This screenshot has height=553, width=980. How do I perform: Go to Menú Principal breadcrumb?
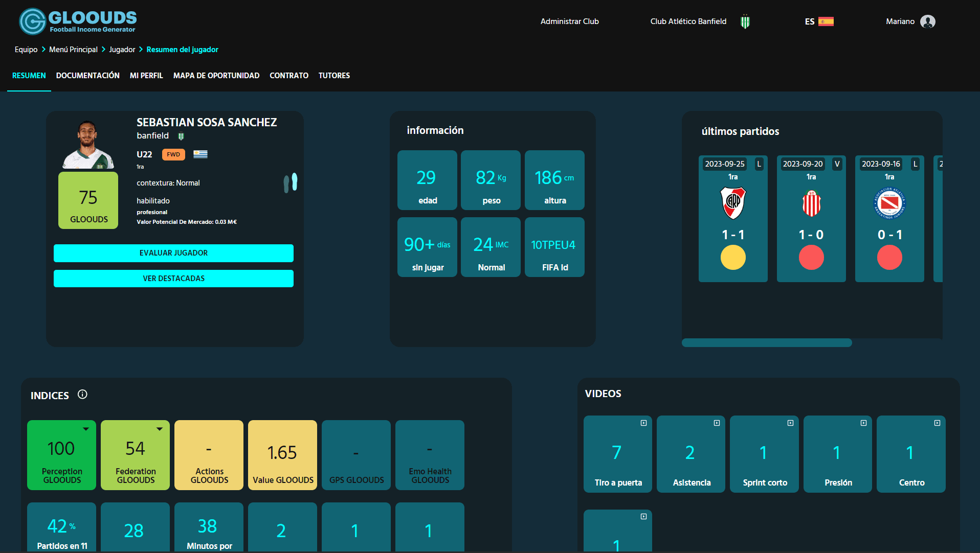tap(73, 50)
